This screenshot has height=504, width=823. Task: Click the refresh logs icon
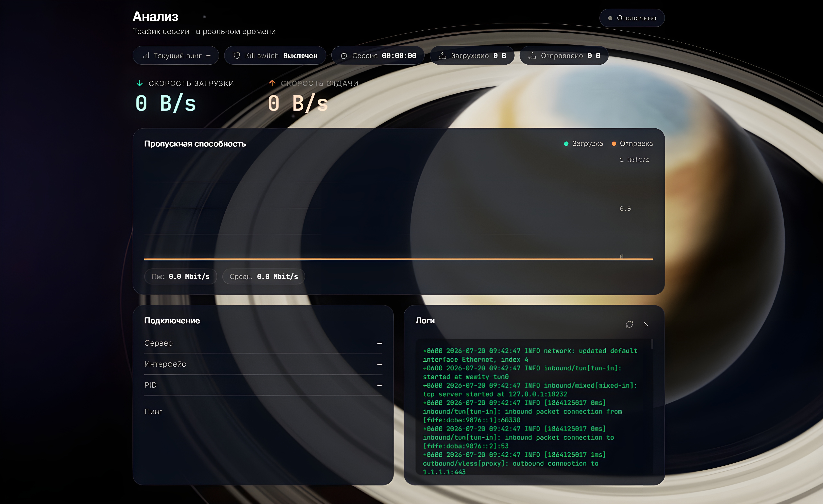pyautogui.click(x=629, y=324)
